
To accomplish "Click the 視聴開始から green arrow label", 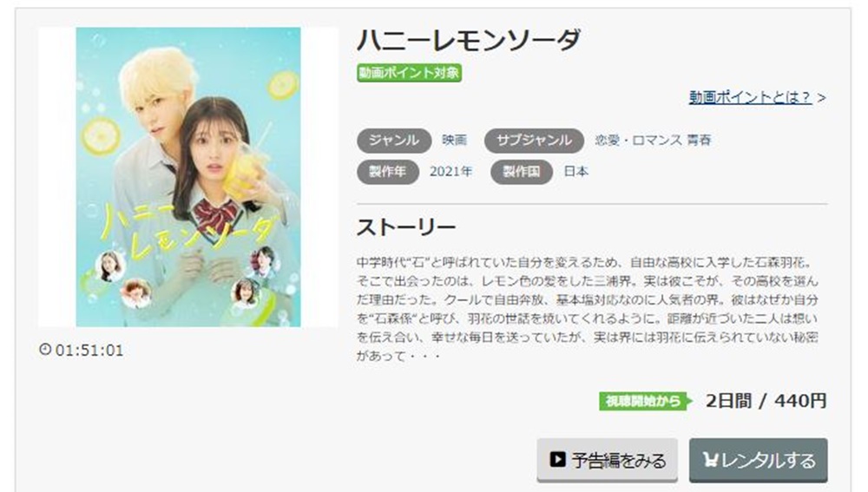I will pos(646,401).
